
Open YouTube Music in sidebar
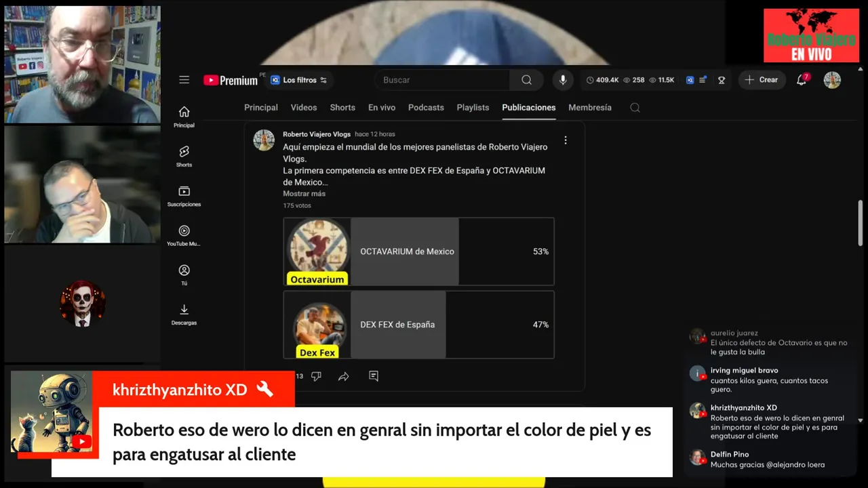pyautogui.click(x=184, y=235)
